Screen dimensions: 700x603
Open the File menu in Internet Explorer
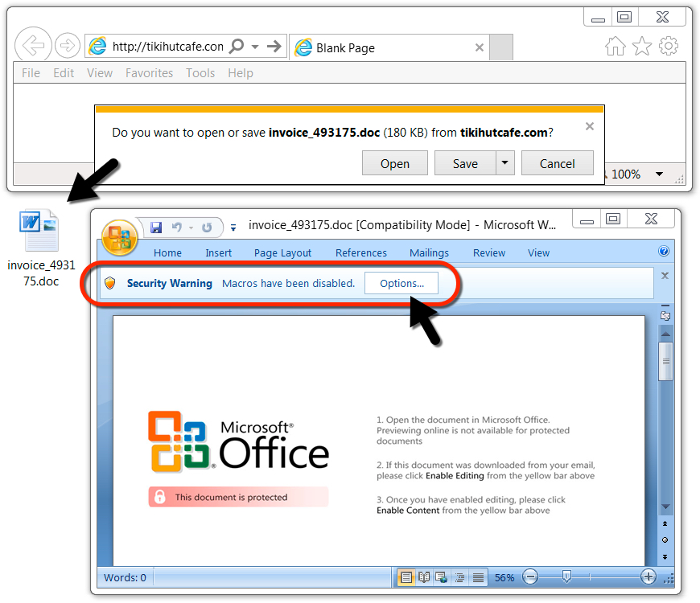click(x=31, y=72)
